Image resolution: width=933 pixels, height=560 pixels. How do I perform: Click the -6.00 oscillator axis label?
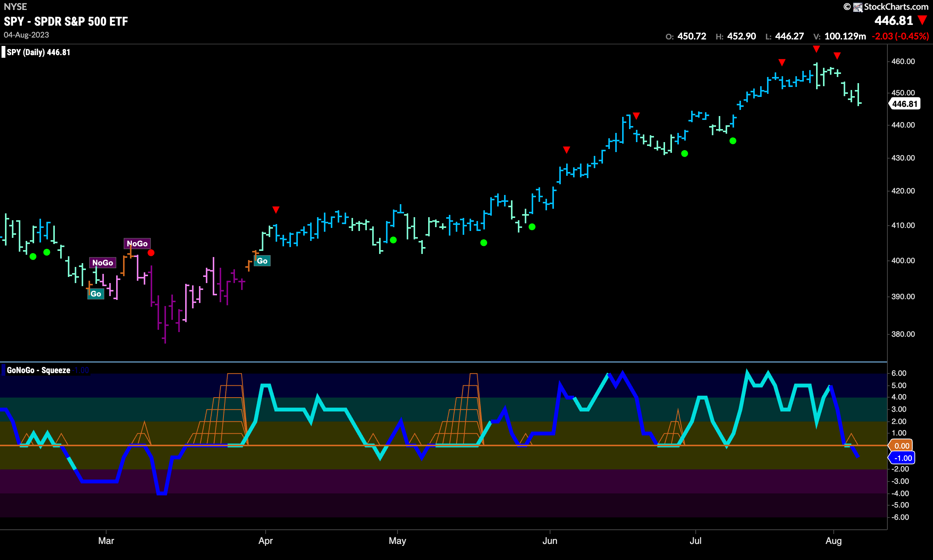click(900, 517)
